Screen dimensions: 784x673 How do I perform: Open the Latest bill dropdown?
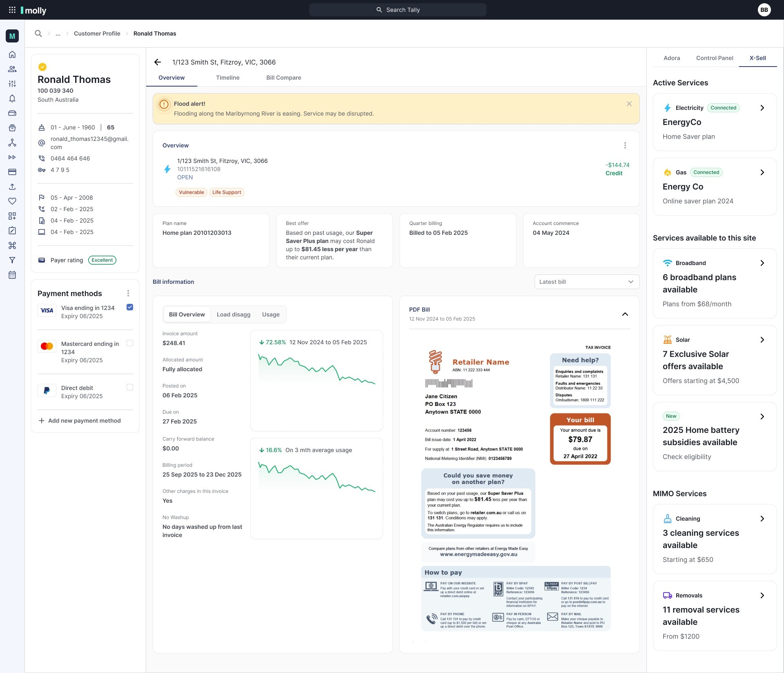click(587, 282)
